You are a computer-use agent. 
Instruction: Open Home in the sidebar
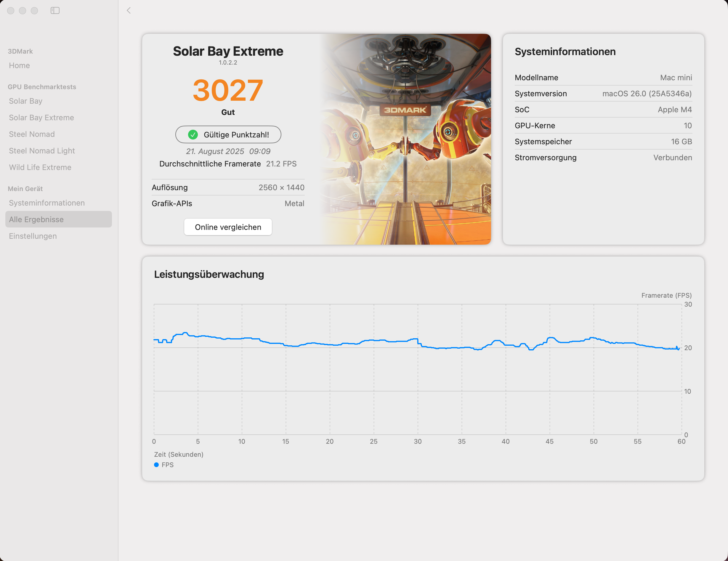tap(19, 65)
